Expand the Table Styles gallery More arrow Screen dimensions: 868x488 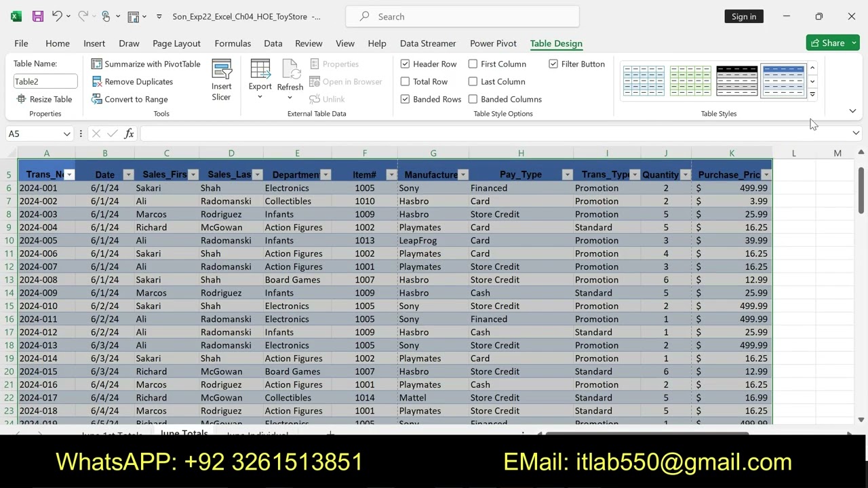(812, 95)
